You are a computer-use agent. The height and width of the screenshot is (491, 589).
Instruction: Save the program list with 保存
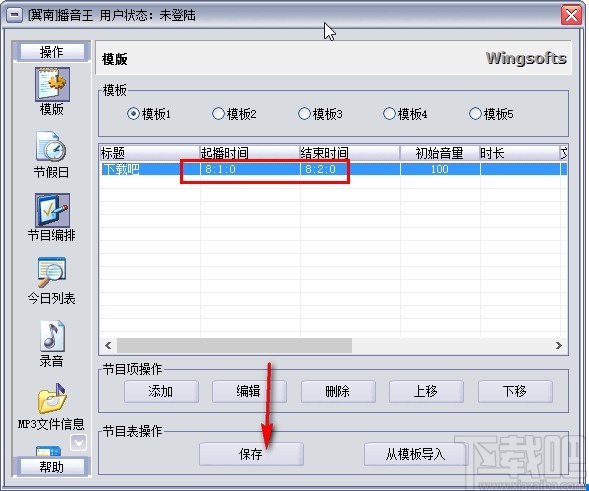251,454
